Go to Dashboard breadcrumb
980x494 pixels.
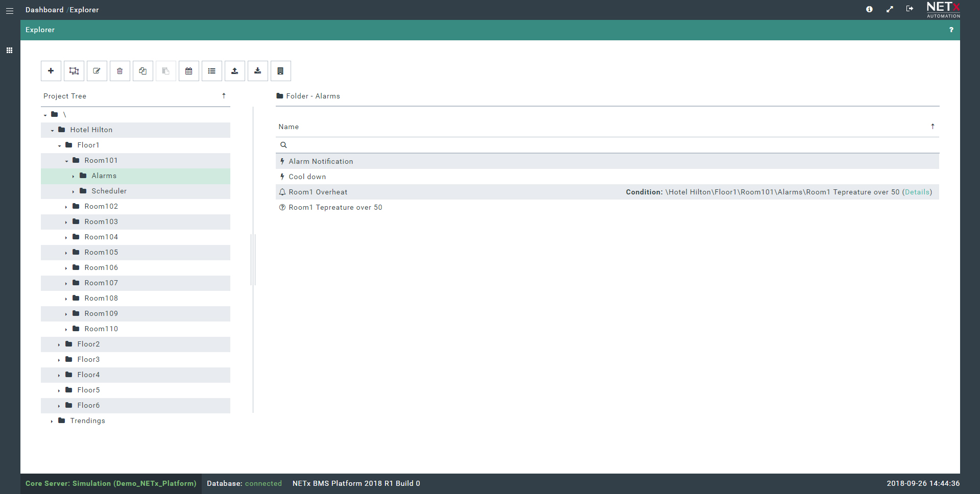[44, 10]
